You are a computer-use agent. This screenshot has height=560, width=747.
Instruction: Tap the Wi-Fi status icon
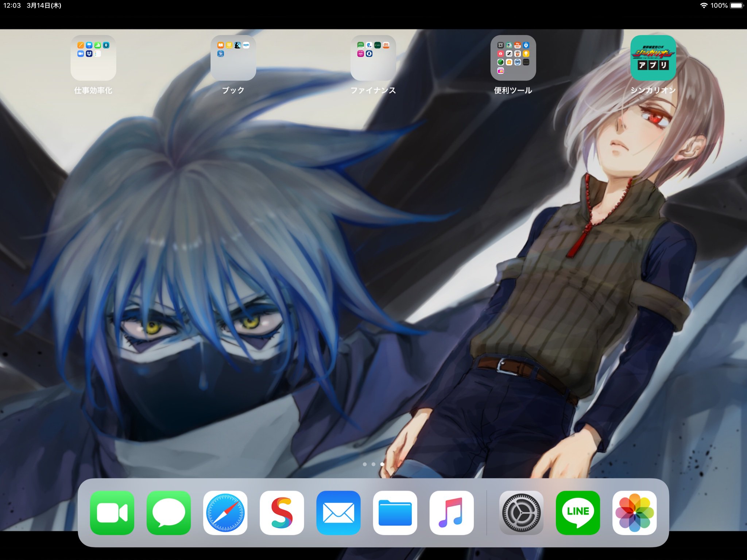coord(704,5)
